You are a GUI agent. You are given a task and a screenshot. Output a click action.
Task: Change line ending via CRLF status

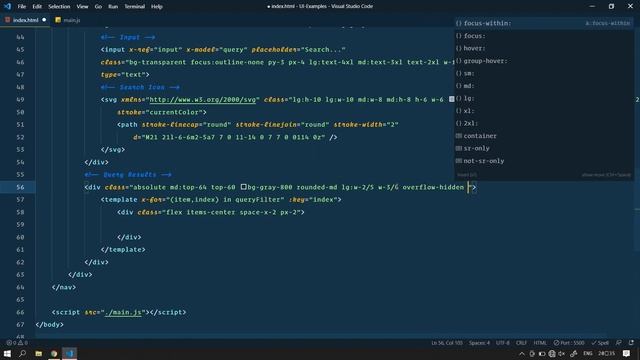[521, 343]
